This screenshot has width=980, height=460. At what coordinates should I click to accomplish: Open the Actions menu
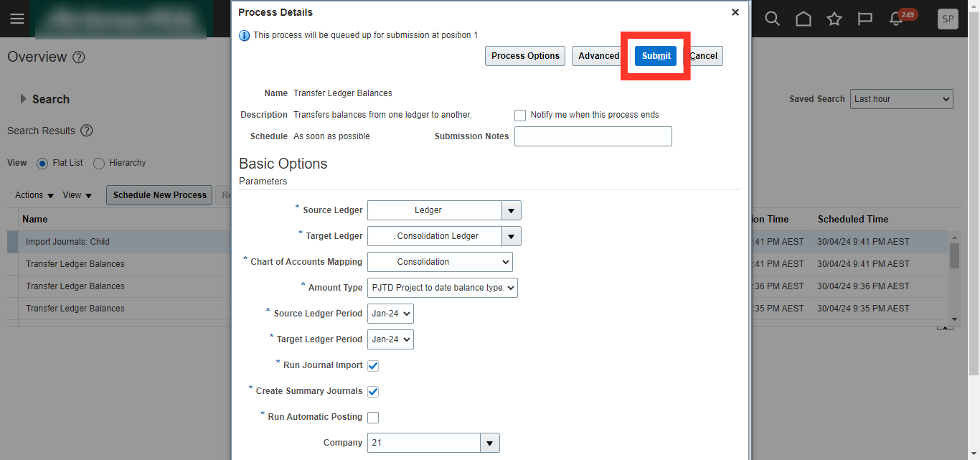pyautogui.click(x=34, y=195)
